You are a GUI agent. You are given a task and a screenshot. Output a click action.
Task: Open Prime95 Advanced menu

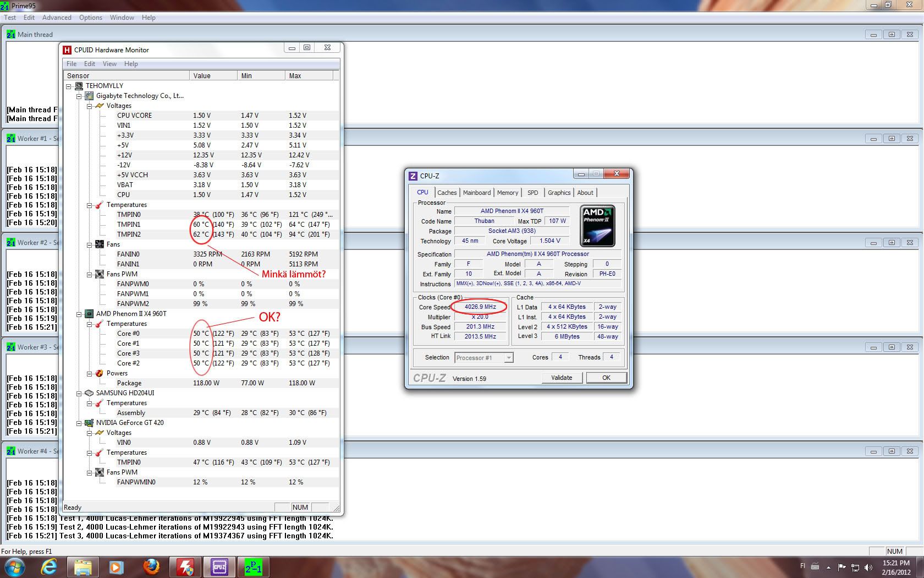tap(57, 18)
